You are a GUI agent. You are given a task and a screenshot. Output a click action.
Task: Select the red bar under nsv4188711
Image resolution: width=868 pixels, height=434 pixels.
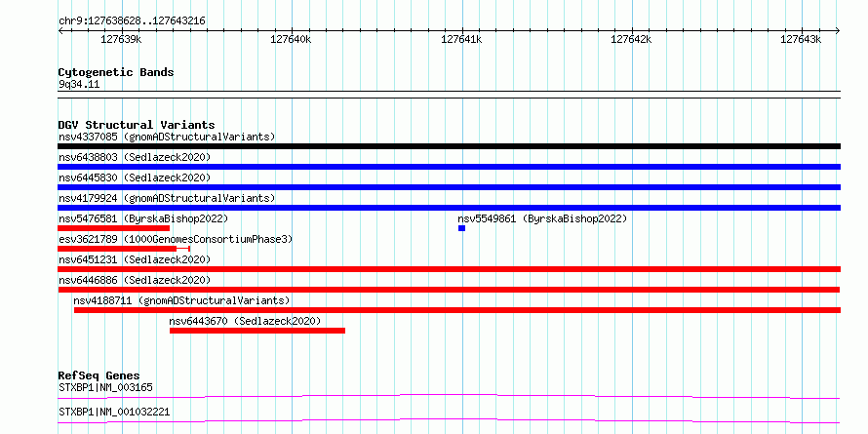[x=457, y=310]
